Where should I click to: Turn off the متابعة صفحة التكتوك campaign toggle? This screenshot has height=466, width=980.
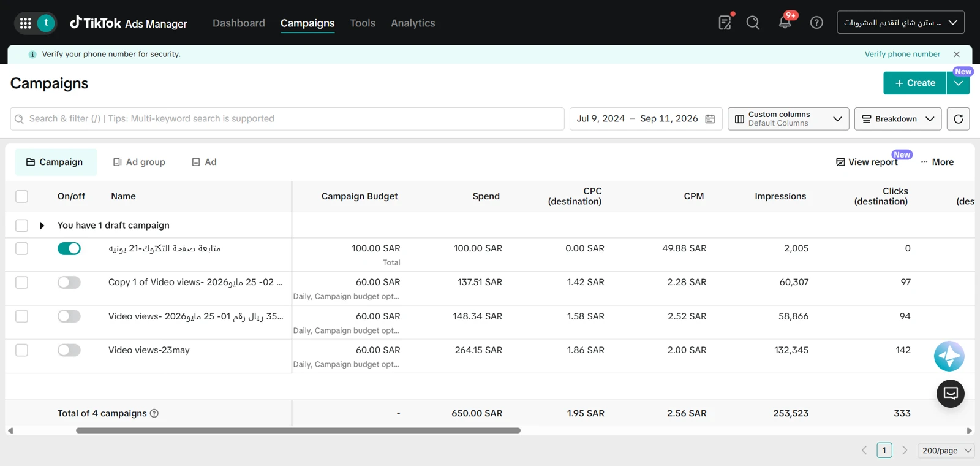(x=69, y=248)
